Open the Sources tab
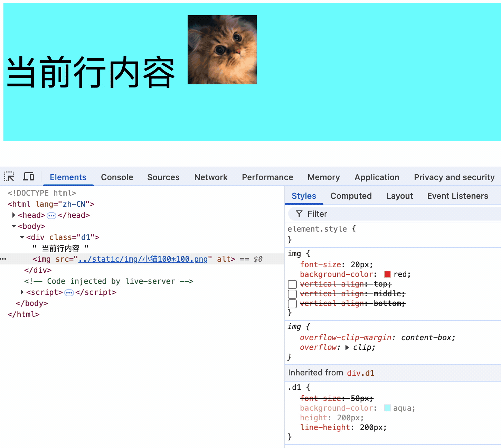 click(163, 177)
